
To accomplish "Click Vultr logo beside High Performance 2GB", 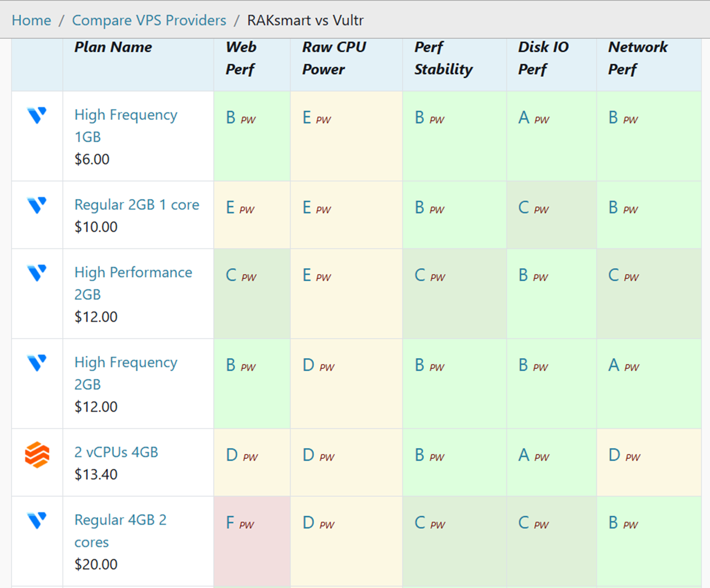I will pos(37,272).
